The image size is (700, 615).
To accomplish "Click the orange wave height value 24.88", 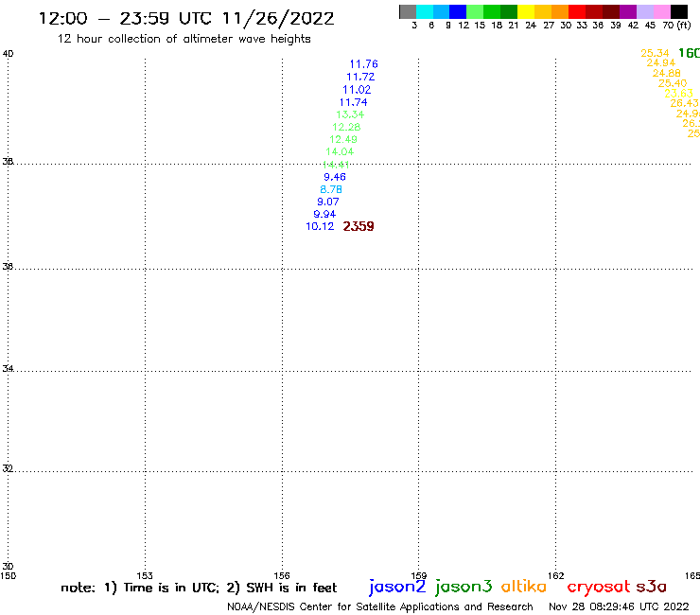I will pos(667,73).
